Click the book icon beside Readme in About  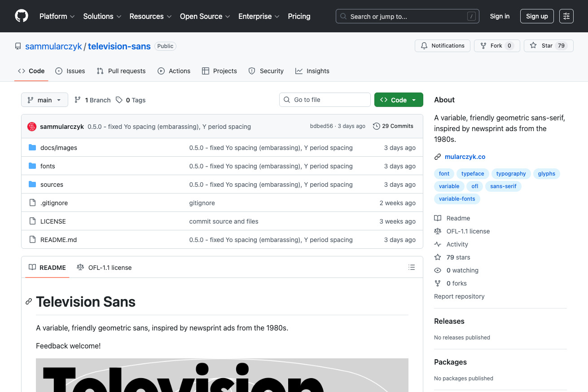pos(438,218)
